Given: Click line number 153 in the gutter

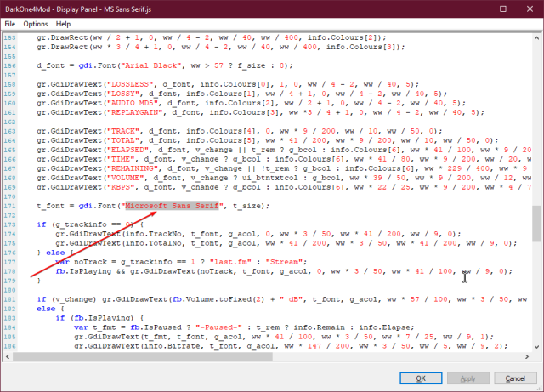Looking at the screenshot, I should (x=9, y=37).
